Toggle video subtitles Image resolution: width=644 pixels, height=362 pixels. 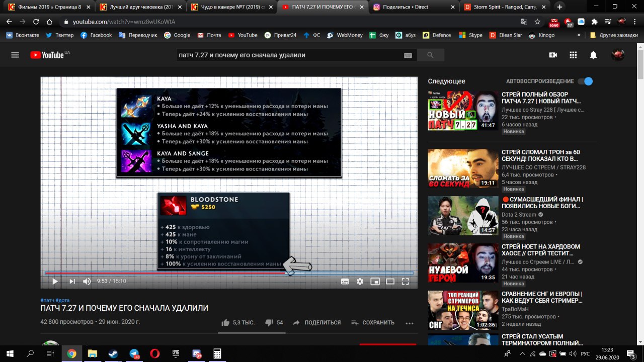pyautogui.click(x=345, y=282)
